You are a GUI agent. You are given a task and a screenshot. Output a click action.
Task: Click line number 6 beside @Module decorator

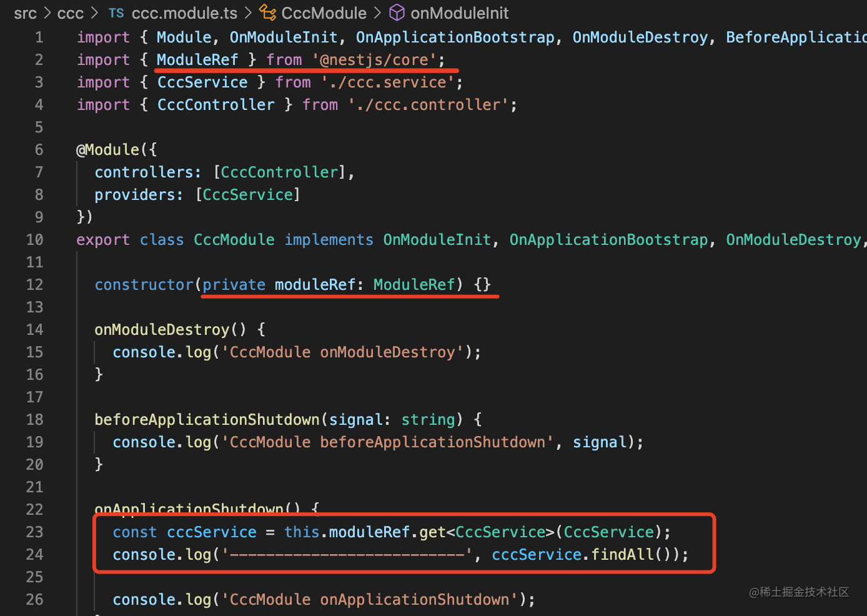[x=39, y=150]
